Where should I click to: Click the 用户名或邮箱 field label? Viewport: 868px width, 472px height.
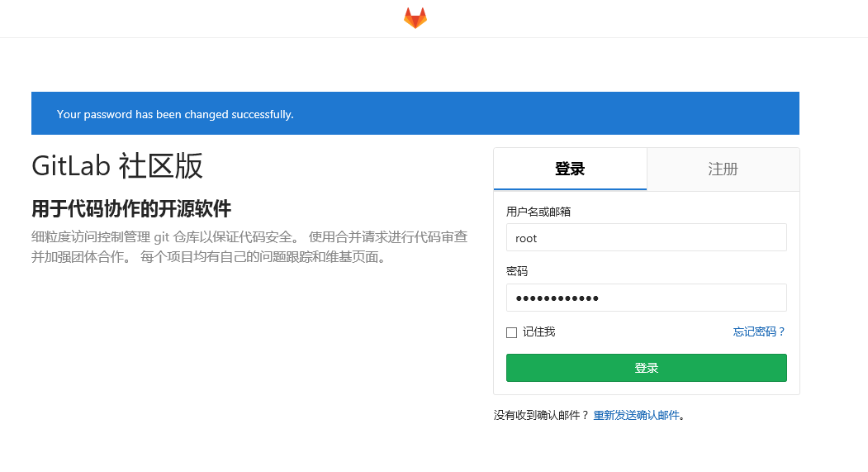click(538, 212)
